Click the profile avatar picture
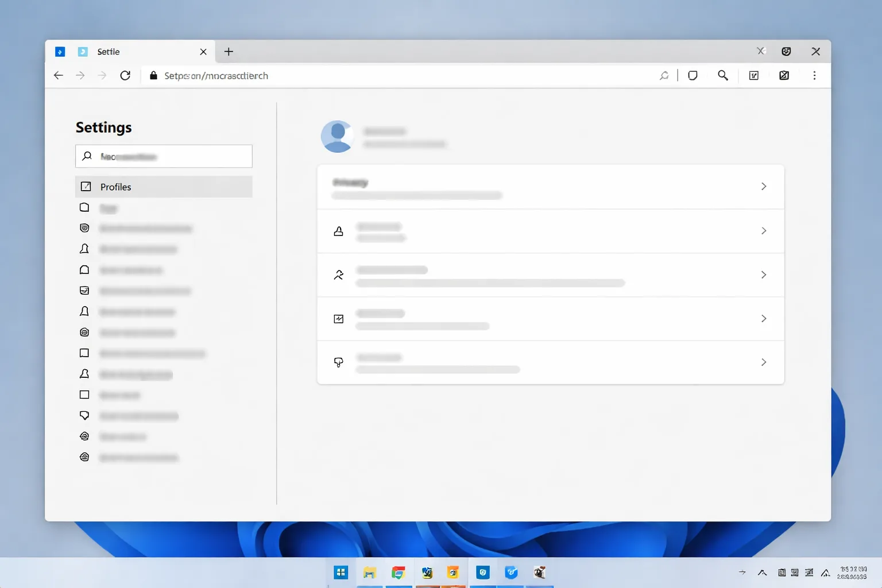 click(x=337, y=136)
